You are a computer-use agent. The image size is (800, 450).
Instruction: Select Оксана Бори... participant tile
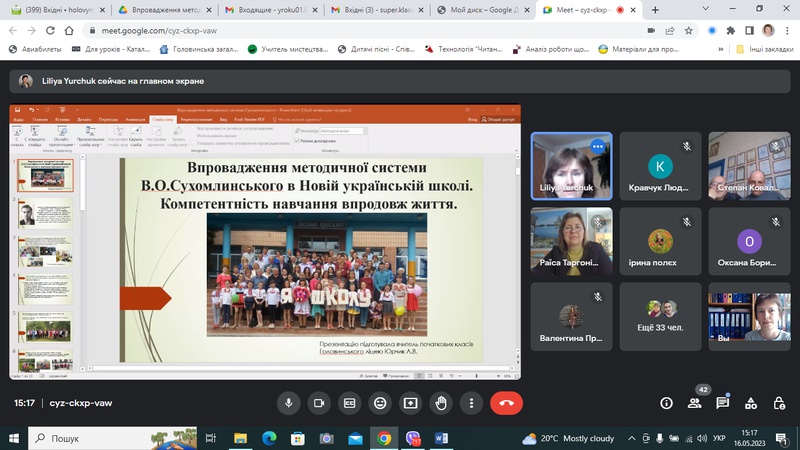749,241
